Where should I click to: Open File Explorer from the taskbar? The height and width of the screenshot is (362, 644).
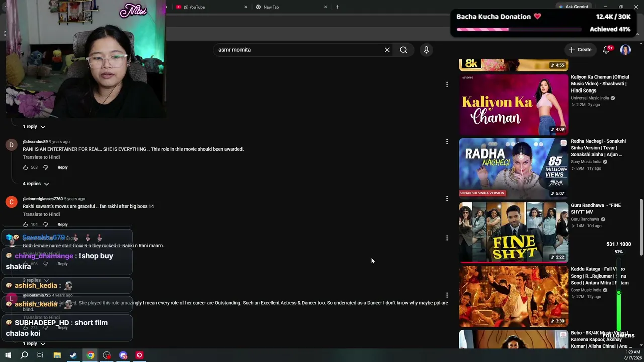pyautogui.click(x=57, y=355)
